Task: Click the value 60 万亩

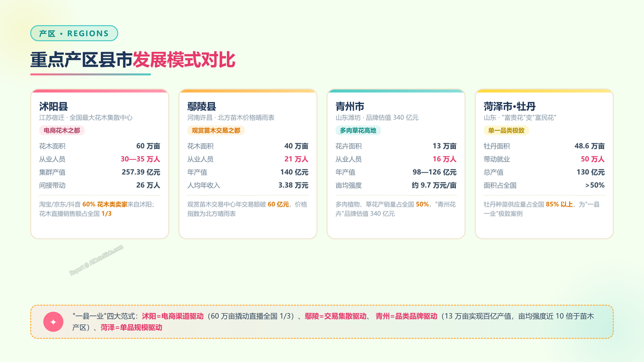Action: point(148,146)
